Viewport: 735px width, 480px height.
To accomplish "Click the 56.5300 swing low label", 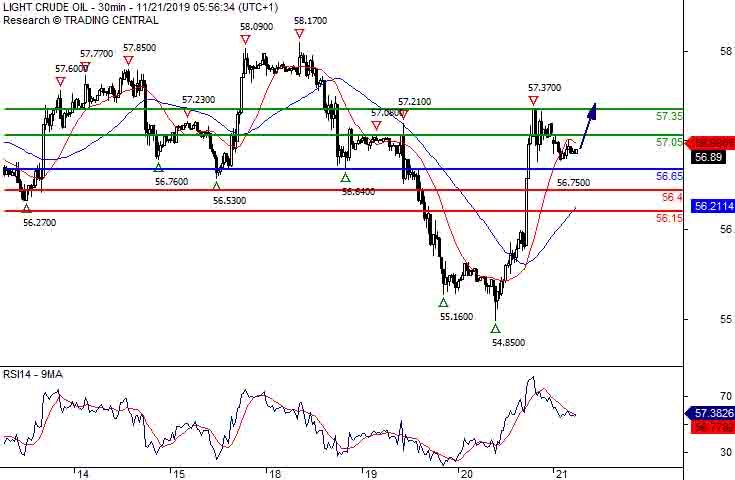I will coord(230,201).
